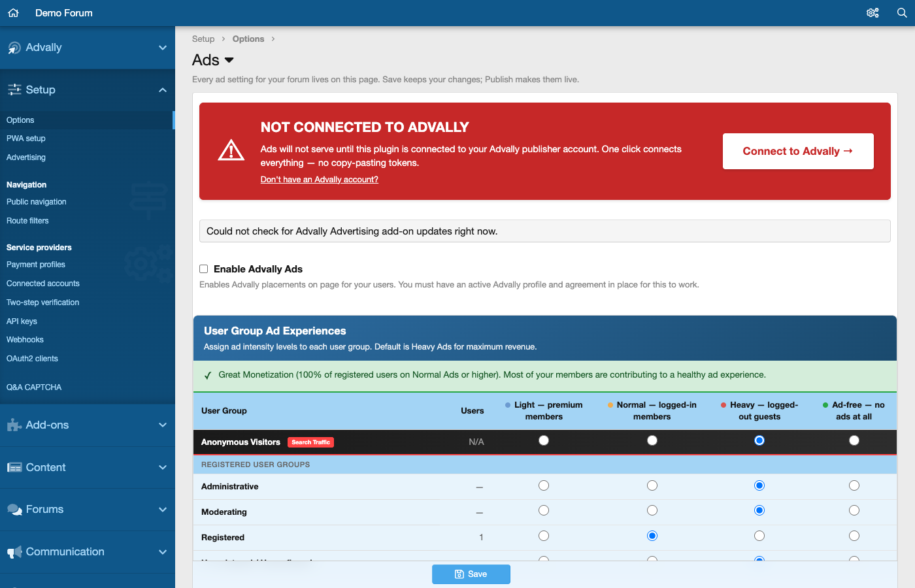915x588 pixels.
Task: Save the ad settings
Action: (x=471, y=574)
